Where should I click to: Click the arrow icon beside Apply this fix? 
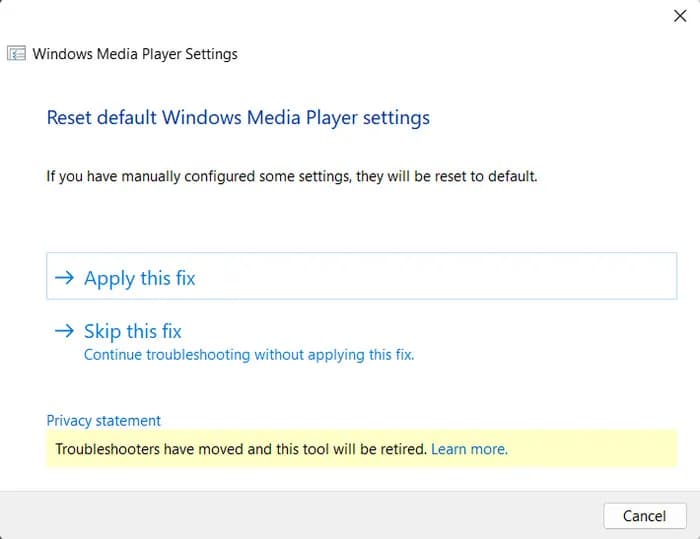(x=64, y=279)
